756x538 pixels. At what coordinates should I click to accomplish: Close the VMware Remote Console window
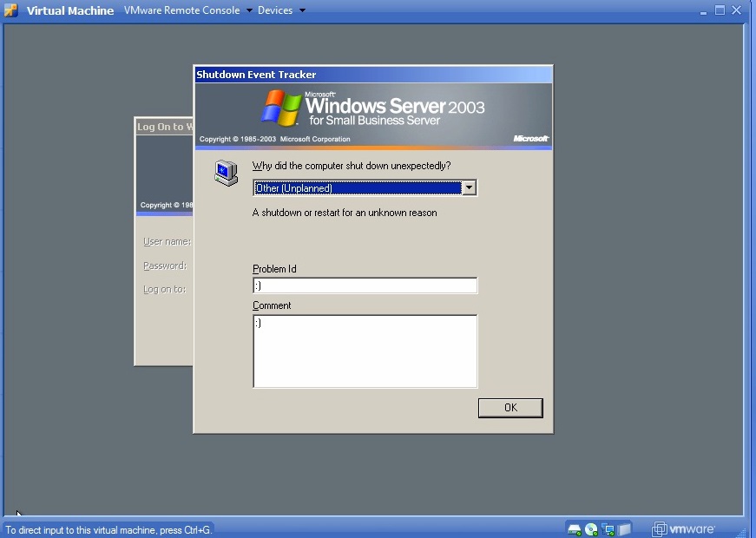[736, 10]
